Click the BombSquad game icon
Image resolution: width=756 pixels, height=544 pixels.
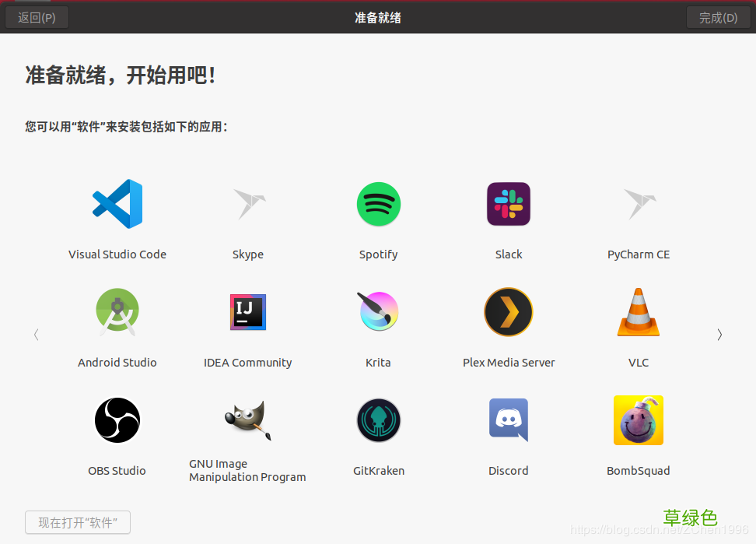coord(638,420)
